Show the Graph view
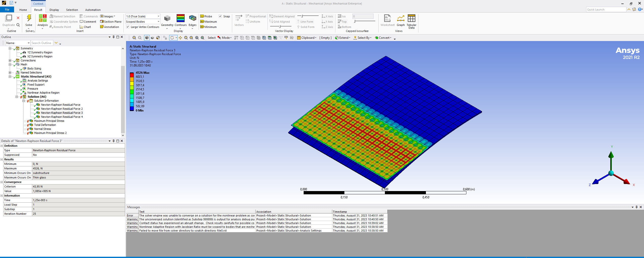 click(400, 19)
